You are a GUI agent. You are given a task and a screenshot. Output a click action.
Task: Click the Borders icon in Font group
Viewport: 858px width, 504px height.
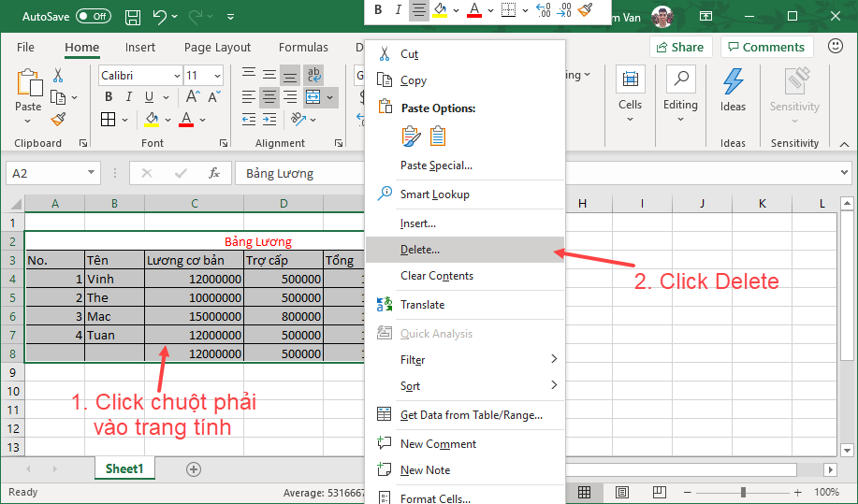point(109,119)
